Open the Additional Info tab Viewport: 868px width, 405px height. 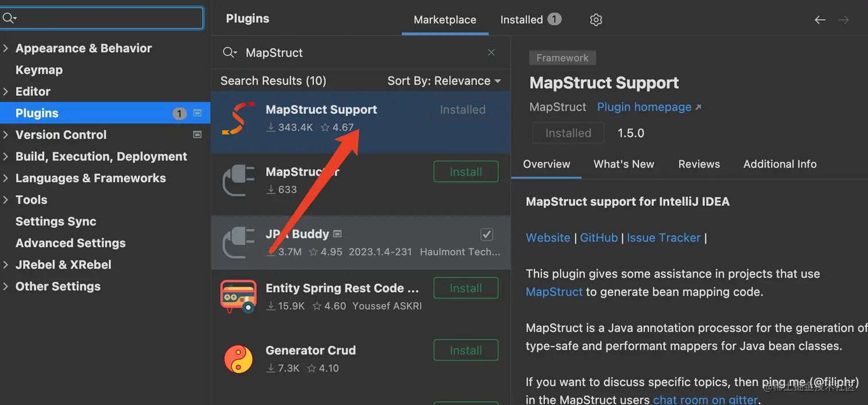click(780, 164)
